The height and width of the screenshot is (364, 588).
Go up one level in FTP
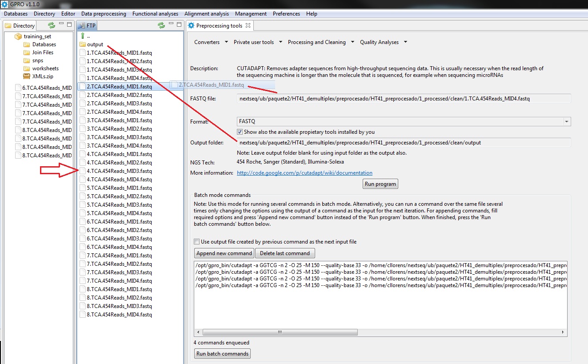83,36
